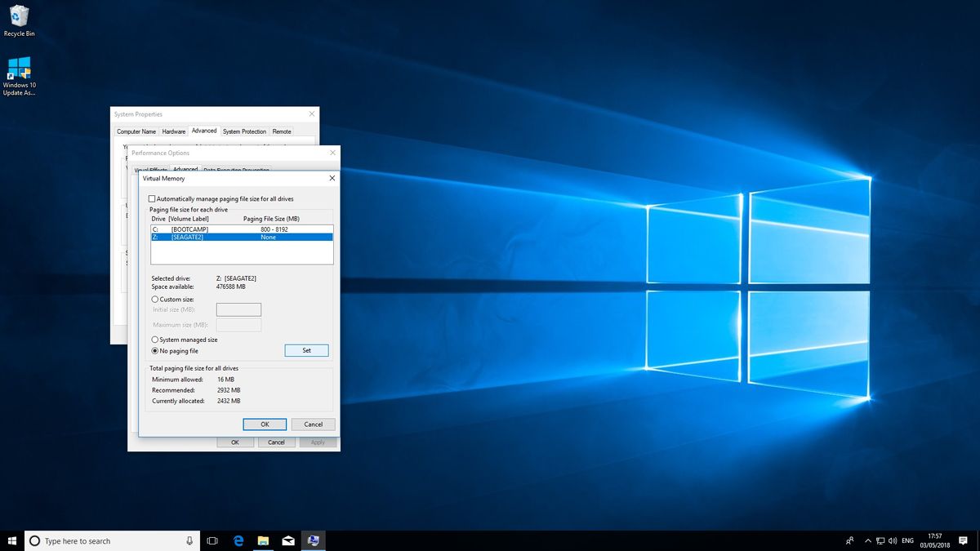Select the No paging file option
The image size is (980, 551).
[x=155, y=351]
